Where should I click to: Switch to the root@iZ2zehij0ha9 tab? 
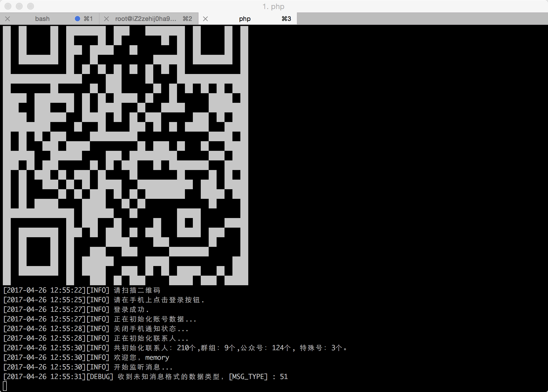149,19
